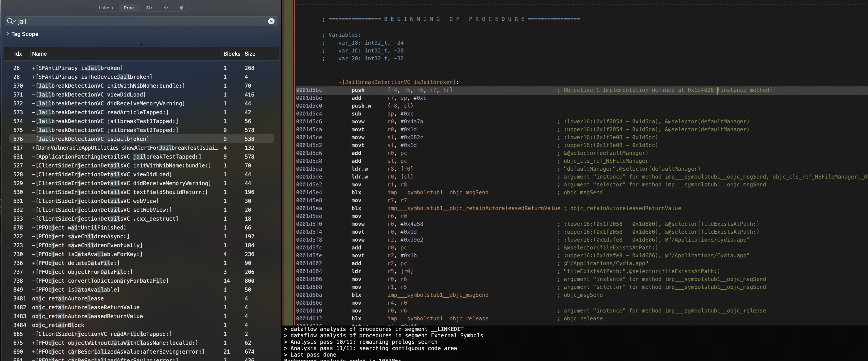Screen dimensions: 868x361
Task: Select -[PFObject saveChildrenAsync:] row
Action: pos(141,236)
